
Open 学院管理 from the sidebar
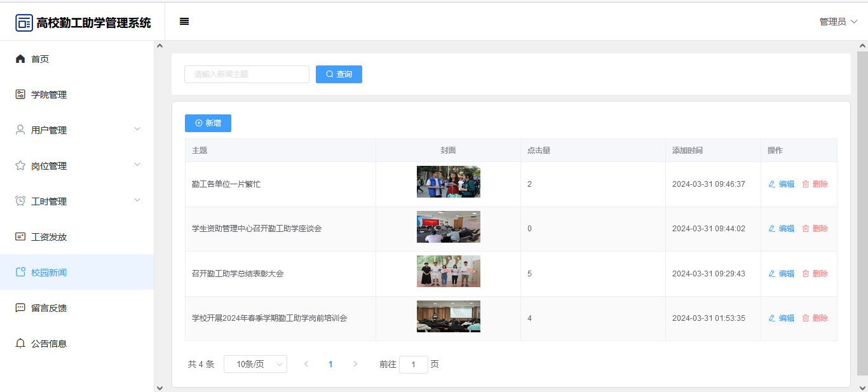tap(48, 95)
